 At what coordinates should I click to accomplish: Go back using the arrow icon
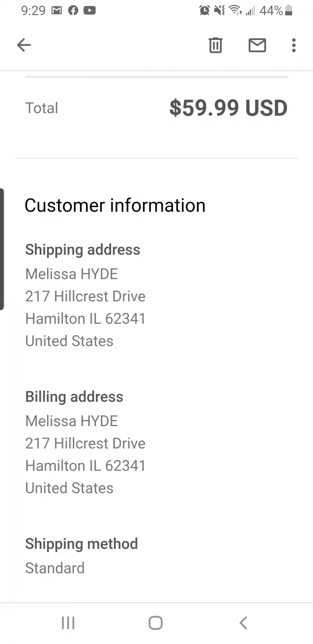[x=24, y=45]
